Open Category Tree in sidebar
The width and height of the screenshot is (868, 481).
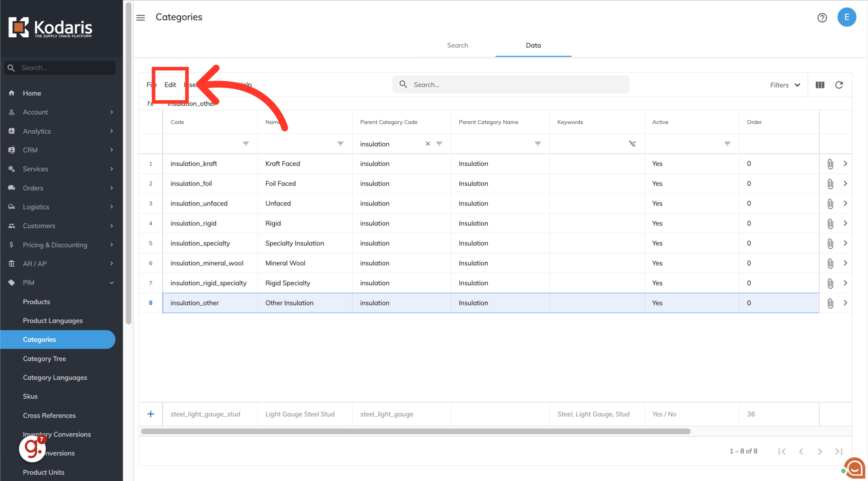click(44, 358)
